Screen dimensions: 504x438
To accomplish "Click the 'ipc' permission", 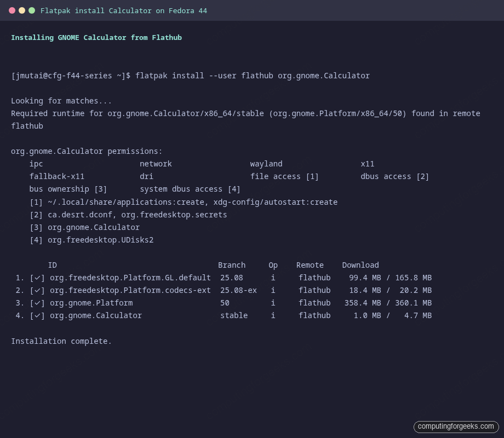I will (36, 164).
